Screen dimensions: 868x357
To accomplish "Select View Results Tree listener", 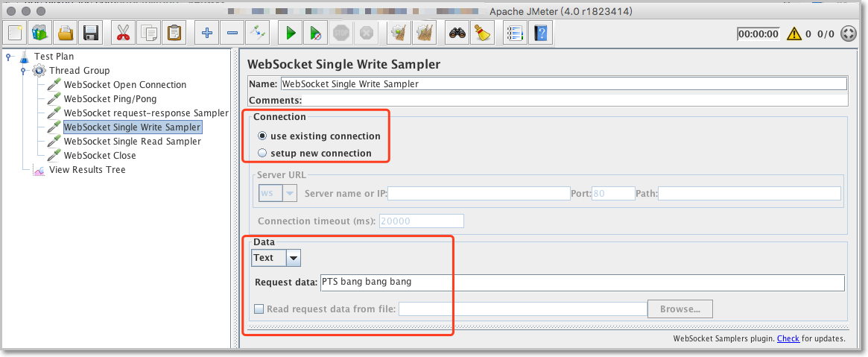I will [87, 170].
